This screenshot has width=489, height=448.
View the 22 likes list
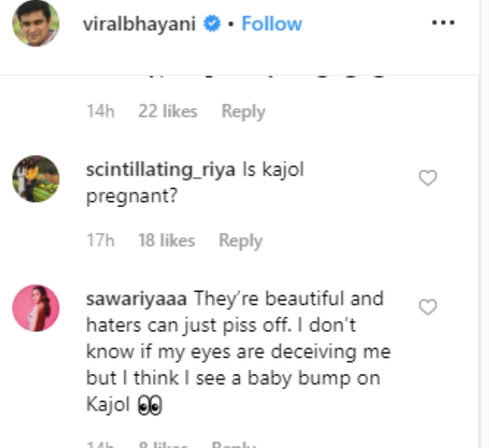pyautogui.click(x=168, y=111)
